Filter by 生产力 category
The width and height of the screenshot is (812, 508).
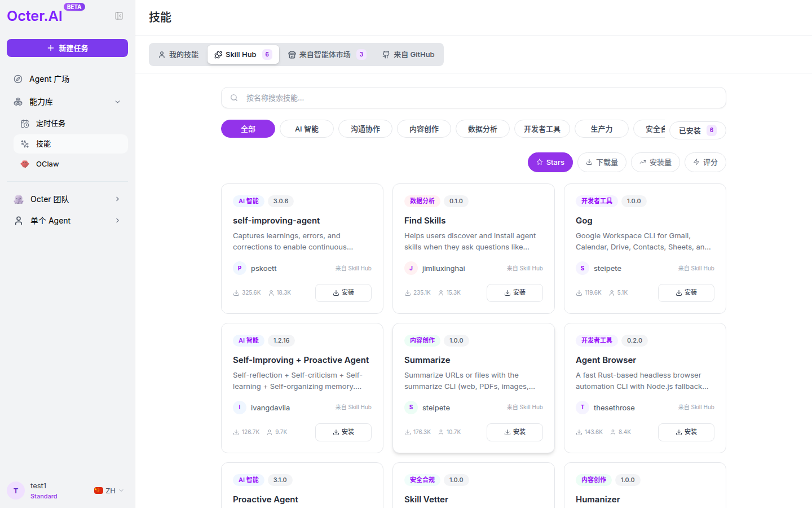[602, 129]
